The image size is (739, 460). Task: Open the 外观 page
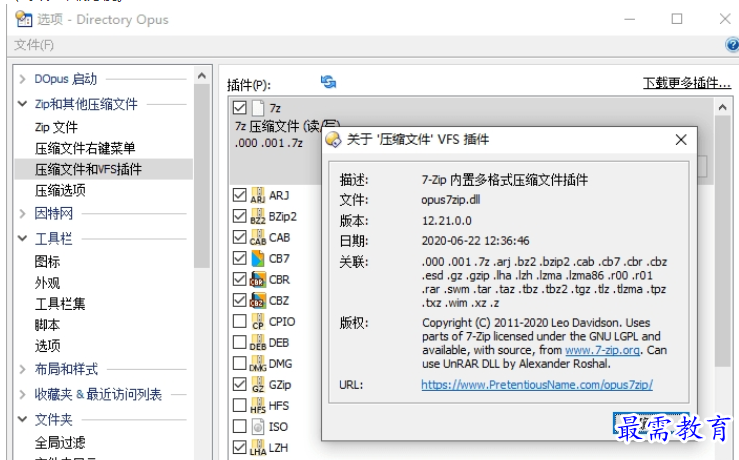pos(47,283)
